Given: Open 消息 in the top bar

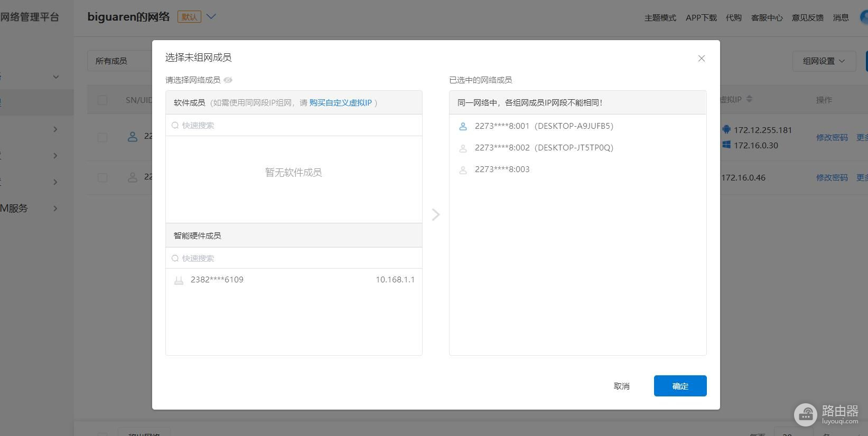Looking at the screenshot, I should pyautogui.click(x=841, y=18).
